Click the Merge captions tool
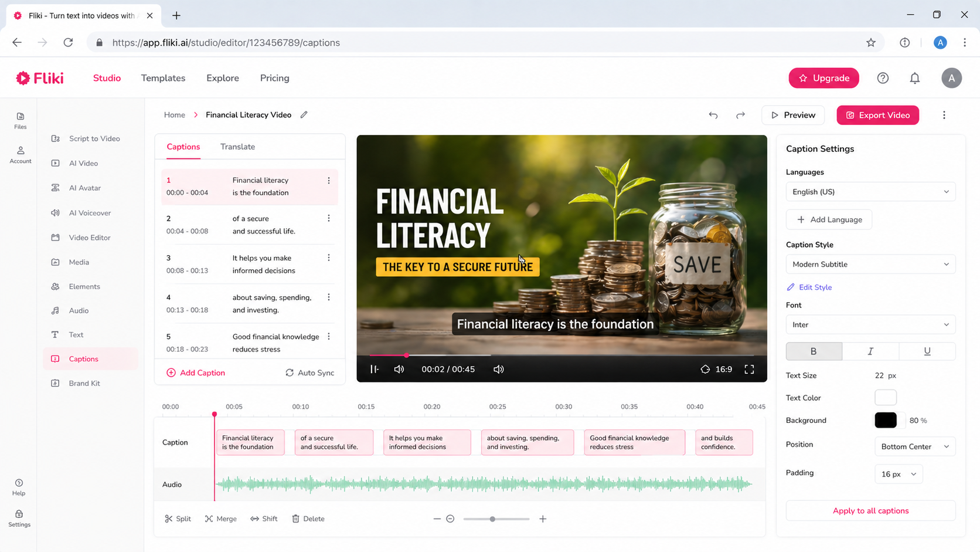This screenshot has height=552, width=980. 221,519
